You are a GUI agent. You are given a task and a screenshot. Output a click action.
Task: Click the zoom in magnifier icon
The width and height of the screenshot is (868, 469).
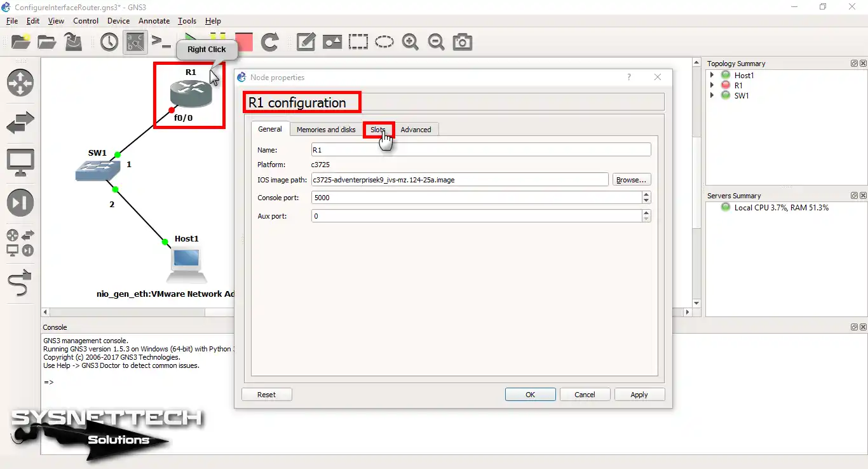[x=410, y=43]
